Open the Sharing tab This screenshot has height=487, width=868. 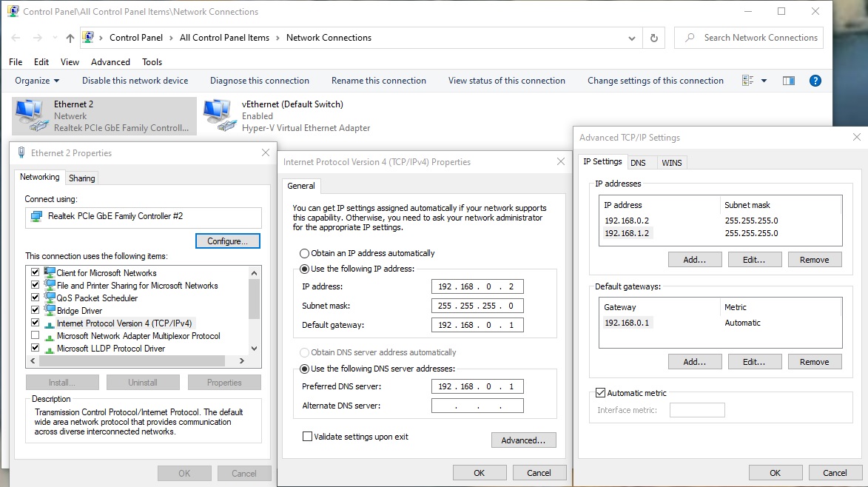tap(81, 178)
